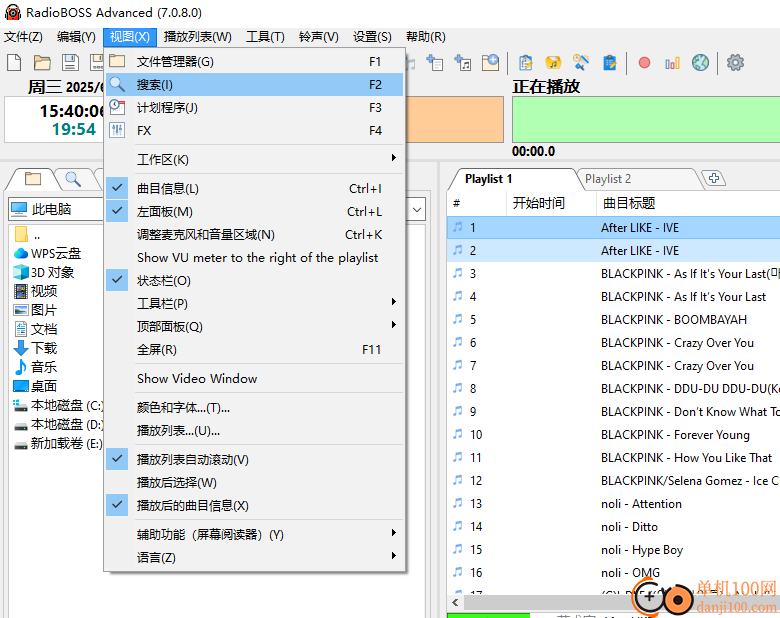Toggle 调整麦克风和音量区域(N) option
Screen dimensions: 780x618
tap(254, 234)
